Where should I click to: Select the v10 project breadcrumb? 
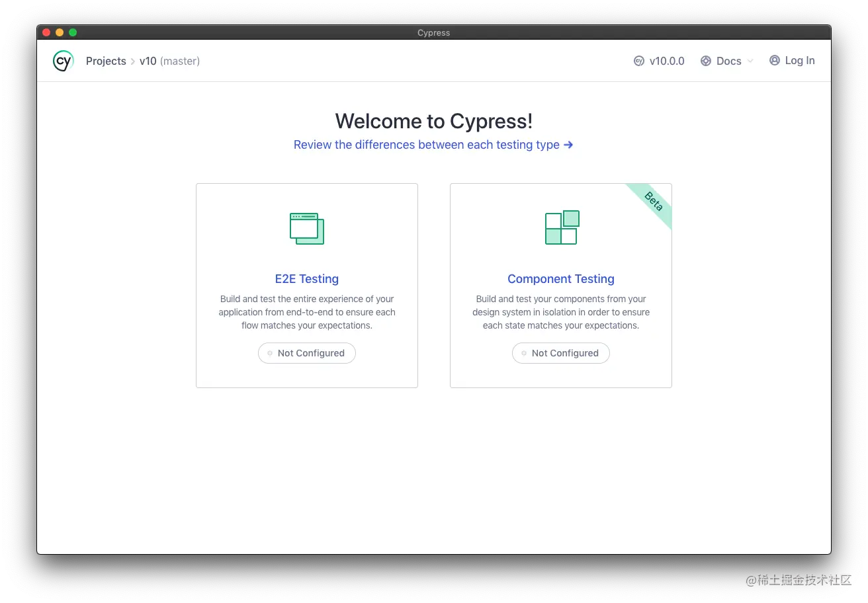(x=148, y=61)
